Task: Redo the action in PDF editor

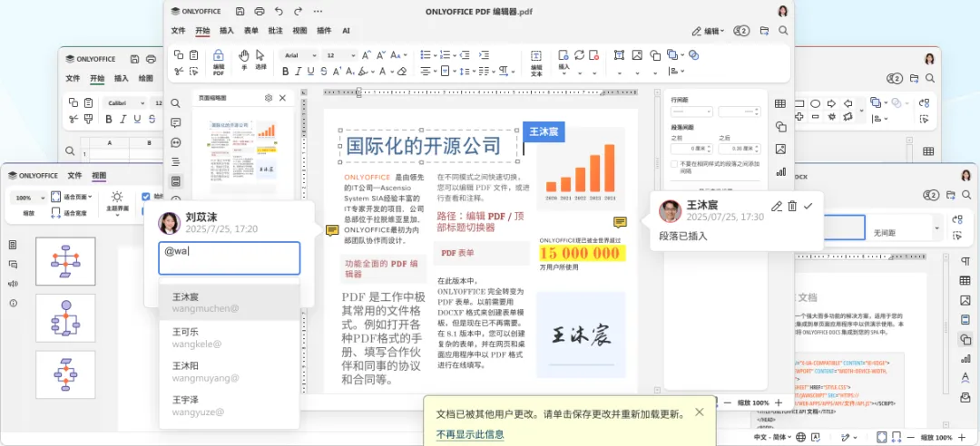Action: (299, 11)
